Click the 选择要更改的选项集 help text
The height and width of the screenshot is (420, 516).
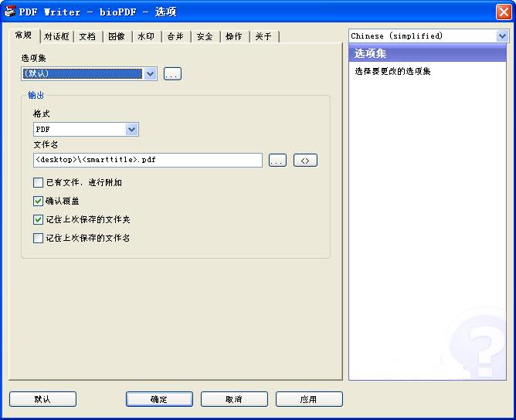[x=392, y=71]
